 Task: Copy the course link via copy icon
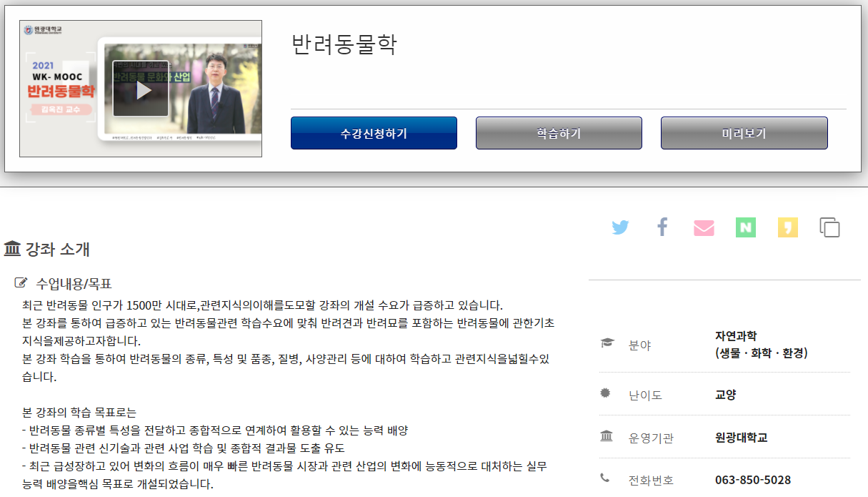tap(829, 227)
